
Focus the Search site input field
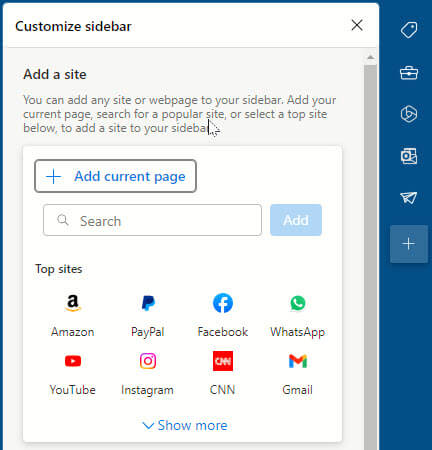click(x=152, y=220)
